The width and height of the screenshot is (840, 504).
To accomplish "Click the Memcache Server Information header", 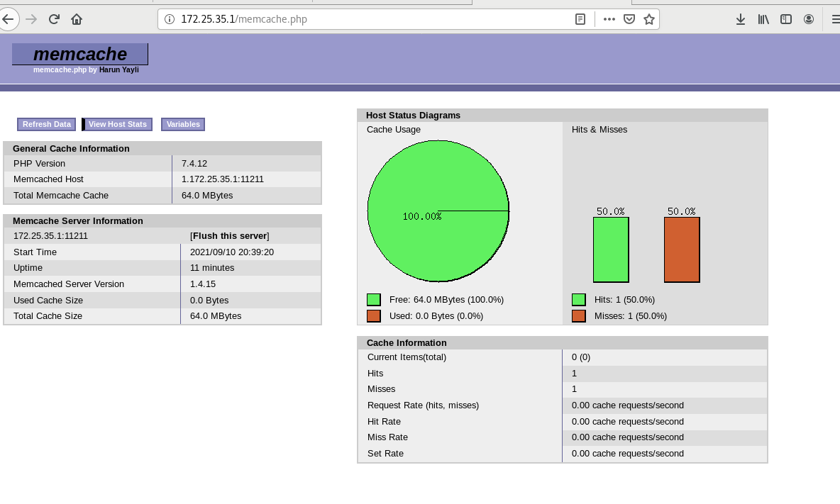I will (x=162, y=221).
